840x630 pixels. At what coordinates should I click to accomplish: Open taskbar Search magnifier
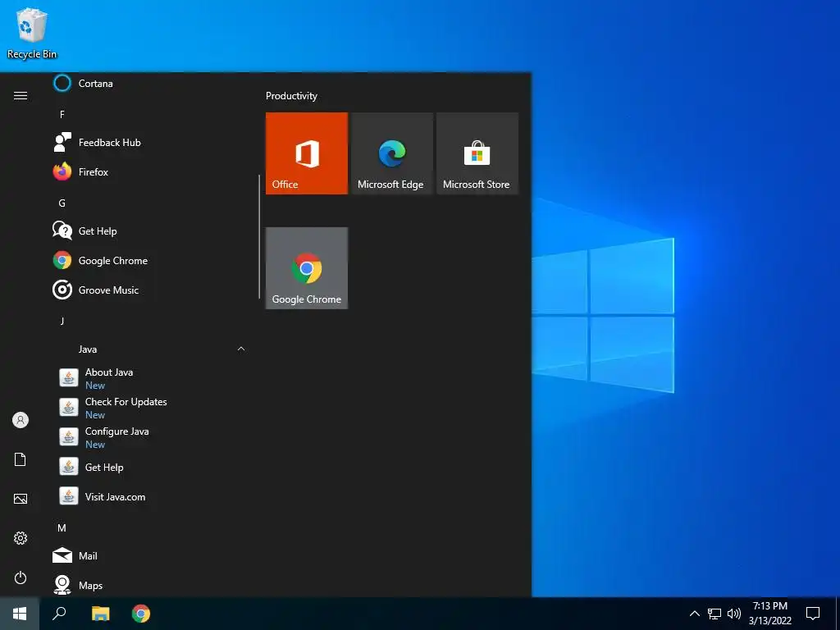coord(59,614)
